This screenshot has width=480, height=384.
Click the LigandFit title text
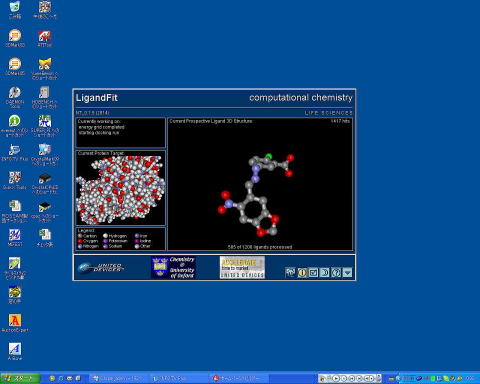pyautogui.click(x=97, y=98)
